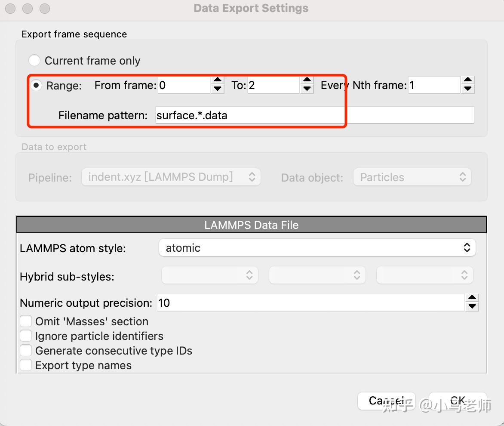The height and width of the screenshot is (426, 504).
Task: Open the Pipeline dropdown
Action: (x=171, y=177)
